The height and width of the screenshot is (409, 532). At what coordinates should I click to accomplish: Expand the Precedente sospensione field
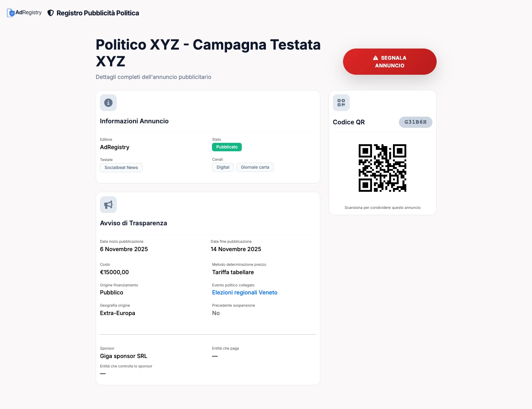pyautogui.click(x=216, y=313)
